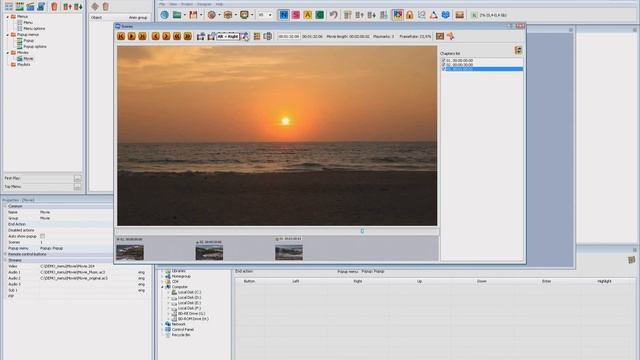Open the Project menu

point(187,4)
